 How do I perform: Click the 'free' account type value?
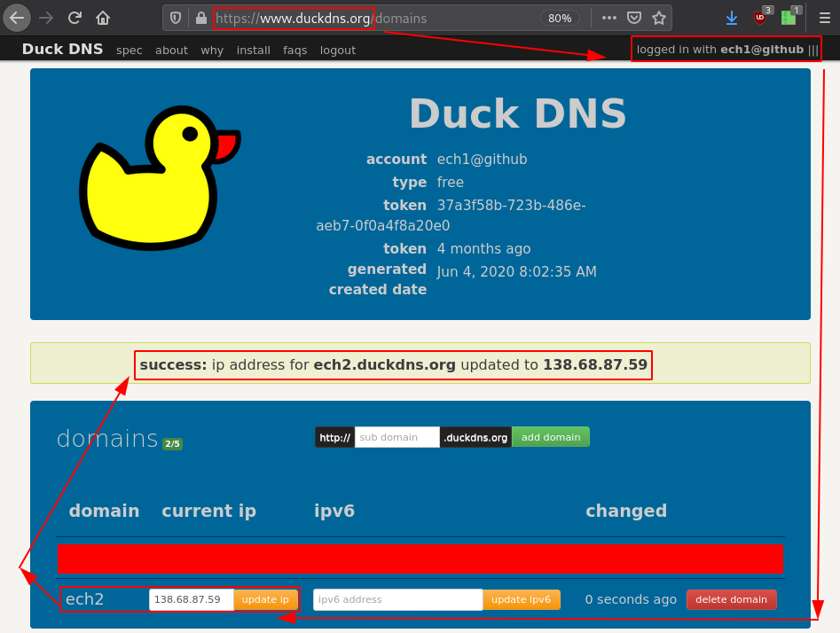click(451, 182)
